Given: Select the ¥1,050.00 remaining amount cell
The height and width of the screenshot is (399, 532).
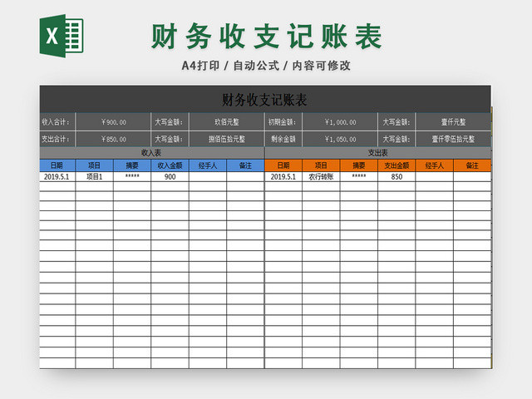Looking at the screenshot, I should click(340, 139).
